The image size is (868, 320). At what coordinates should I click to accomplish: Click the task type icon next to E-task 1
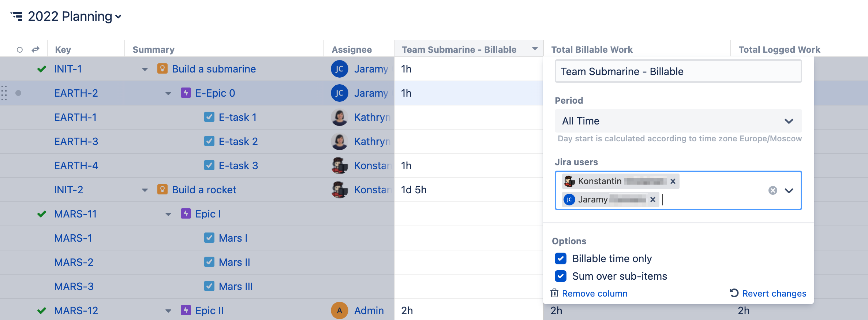tap(209, 117)
